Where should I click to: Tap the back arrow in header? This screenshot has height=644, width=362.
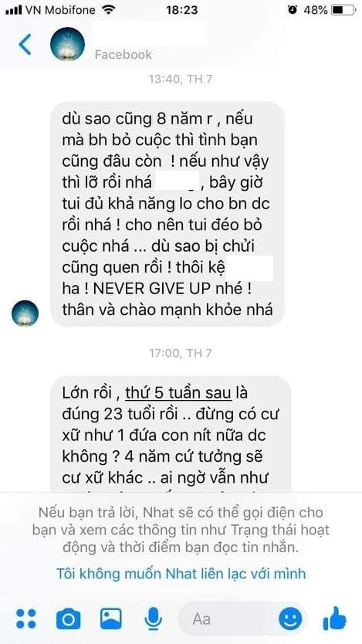pos(25,44)
